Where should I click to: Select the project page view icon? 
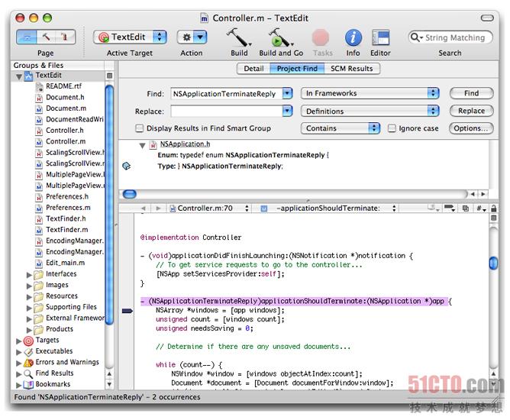[x=27, y=37]
